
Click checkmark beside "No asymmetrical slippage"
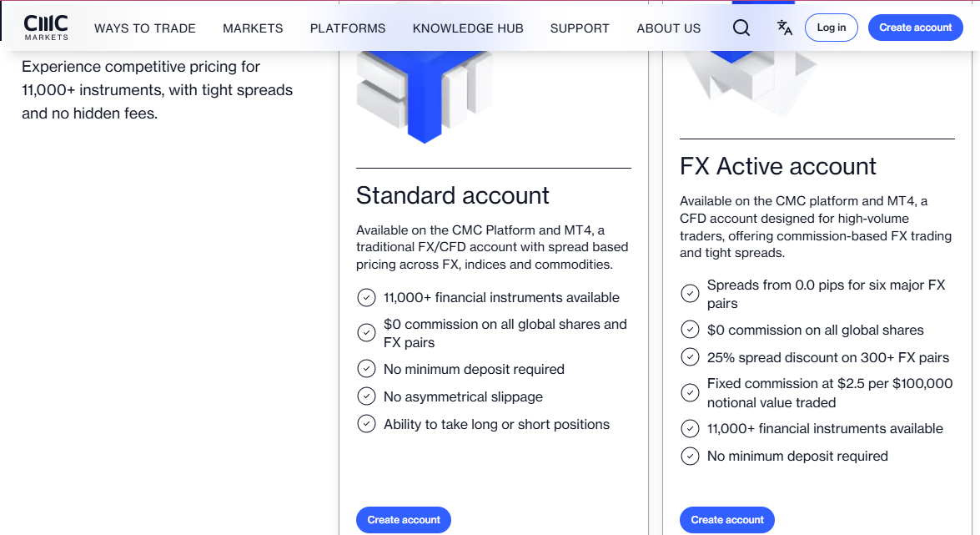[366, 396]
